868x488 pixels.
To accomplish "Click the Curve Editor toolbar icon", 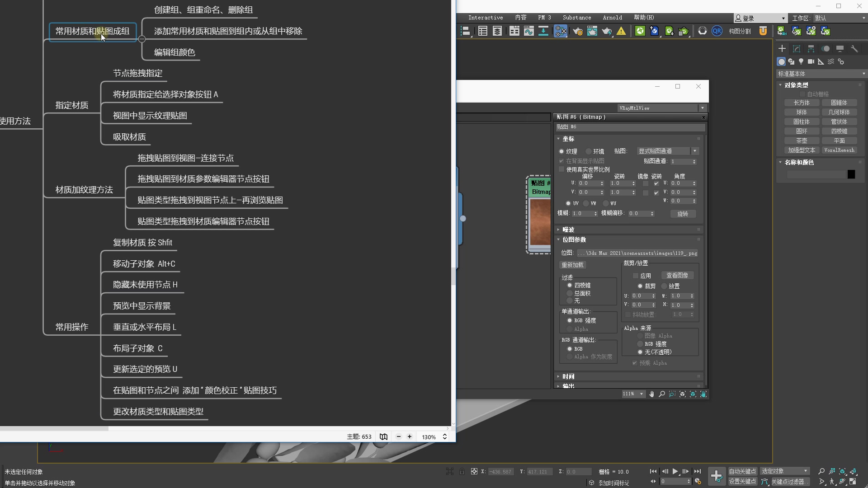I will (x=528, y=31).
